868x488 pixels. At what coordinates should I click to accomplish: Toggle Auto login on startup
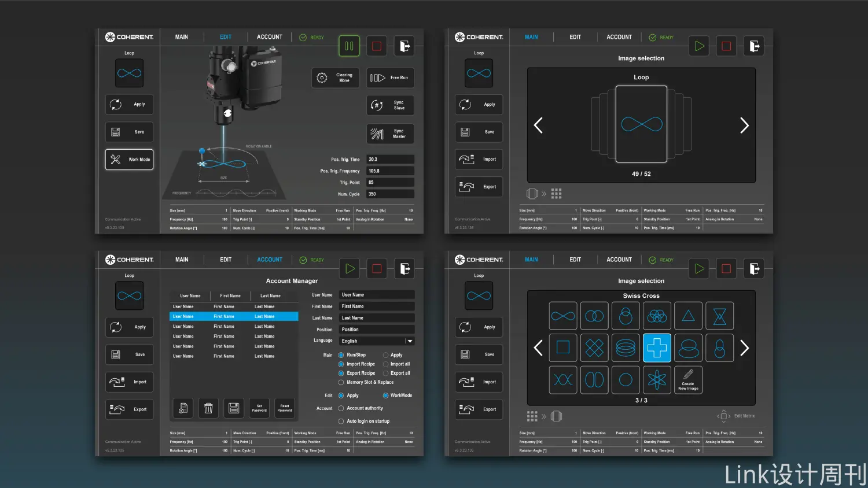click(x=341, y=421)
